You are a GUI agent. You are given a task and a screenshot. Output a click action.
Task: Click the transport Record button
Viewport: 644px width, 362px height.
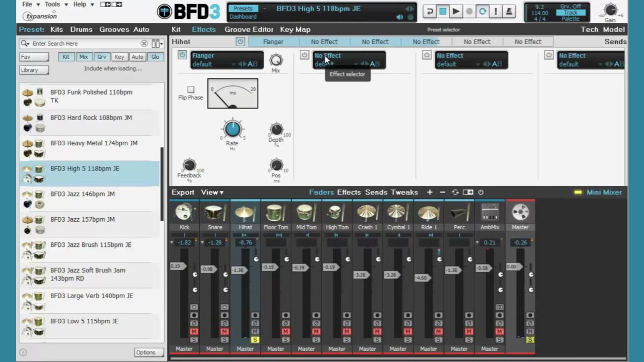(469, 11)
